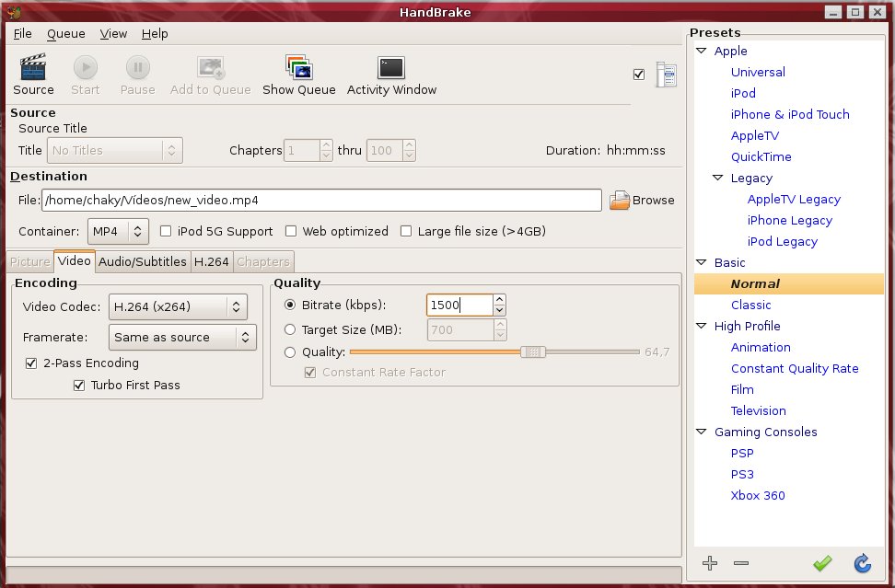Click the Target Size field showing 700
Screen dimensions: 895x588
tap(460, 329)
